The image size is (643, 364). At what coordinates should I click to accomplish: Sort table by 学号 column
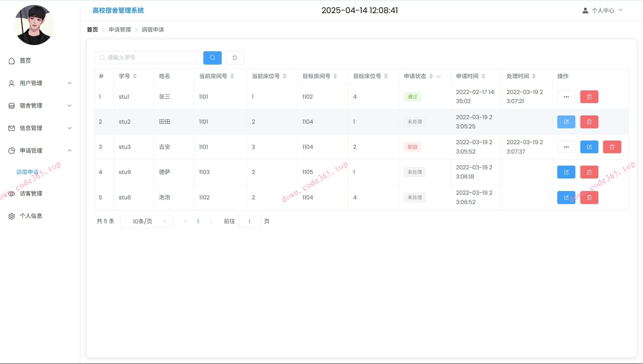pyautogui.click(x=135, y=76)
